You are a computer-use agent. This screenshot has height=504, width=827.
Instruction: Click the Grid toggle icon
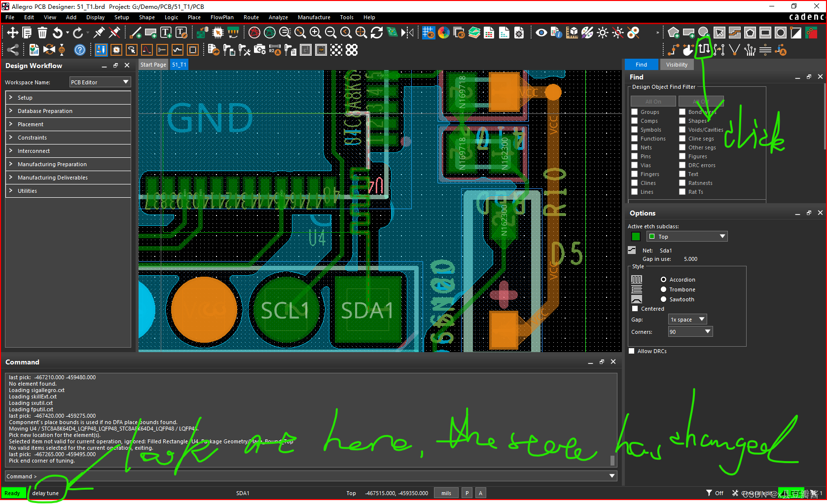pyautogui.click(x=429, y=33)
